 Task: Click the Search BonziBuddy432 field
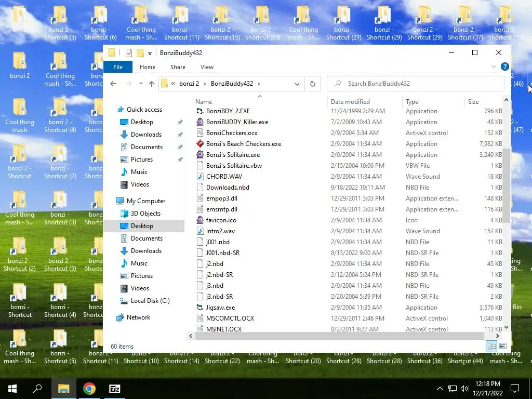coord(415,84)
